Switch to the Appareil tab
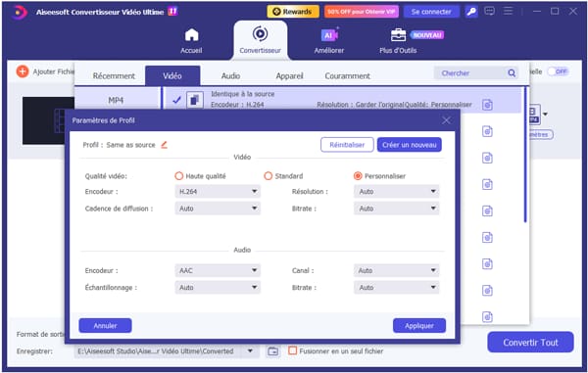This screenshot has width=588, height=373. 289,76
